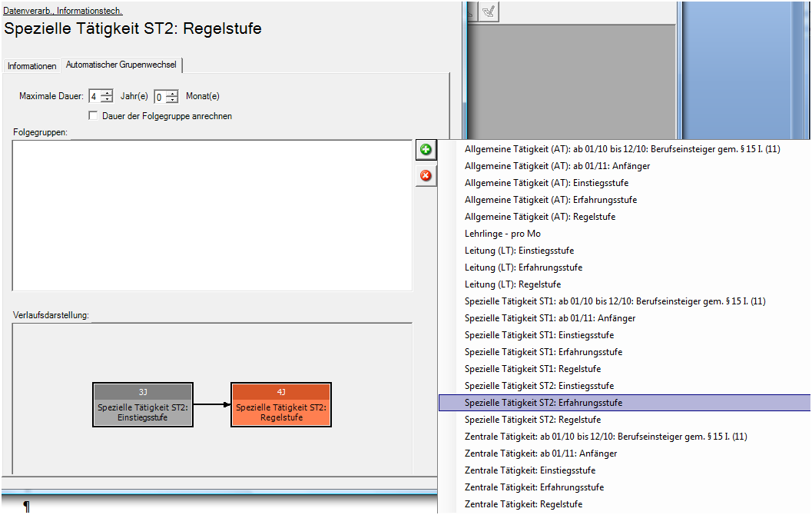Click the grey ST2: Einstiegsstufe flow node
Image resolution: width=812 pixels, height=515 pixels.
(x=143, y=405)
